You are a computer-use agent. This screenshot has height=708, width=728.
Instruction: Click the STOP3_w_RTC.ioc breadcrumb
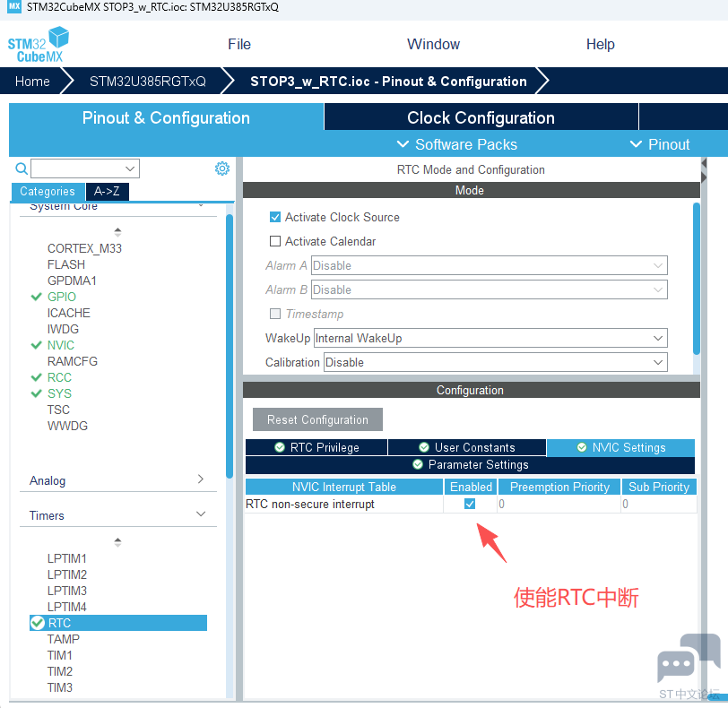coord(388,82)
